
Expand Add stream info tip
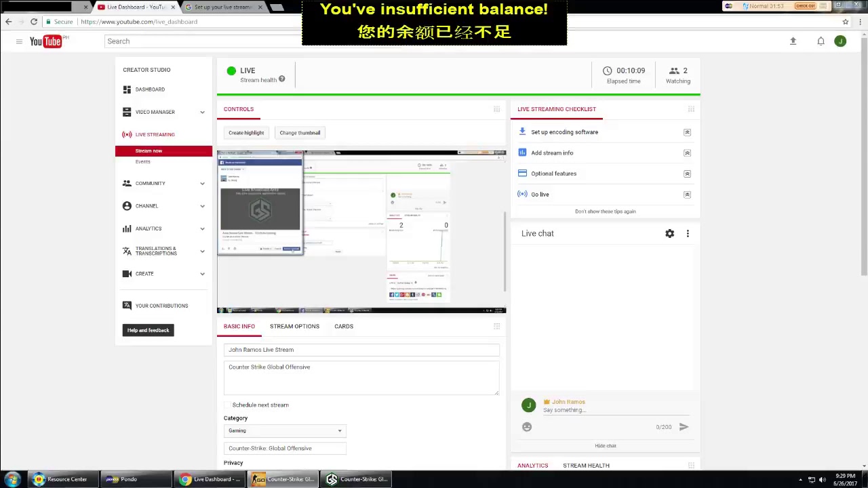click(687, 153)
